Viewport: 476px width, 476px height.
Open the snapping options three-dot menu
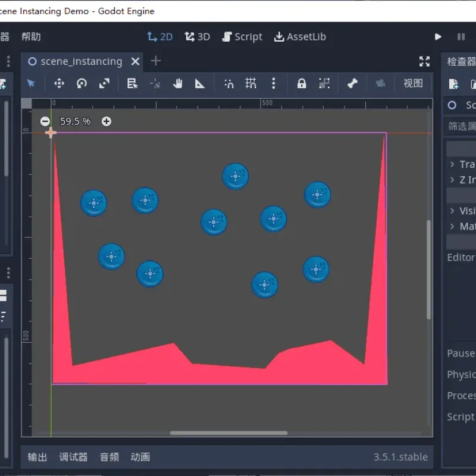[274, 83]
